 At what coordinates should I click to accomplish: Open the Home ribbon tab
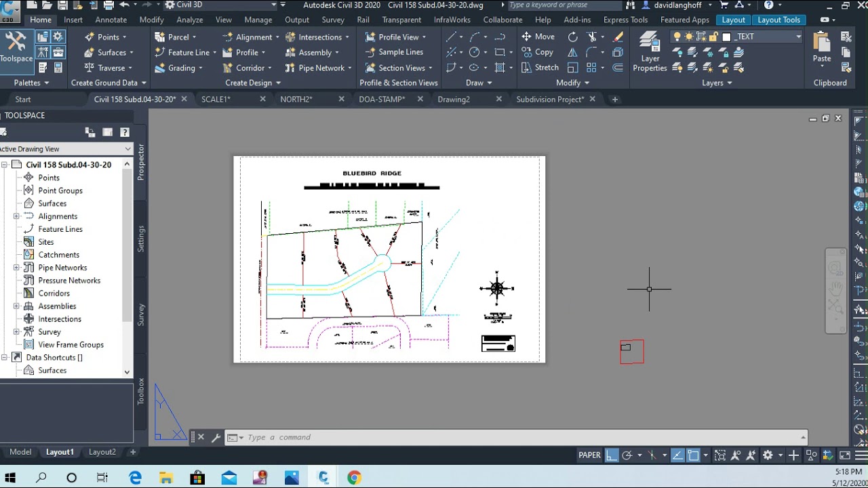41,20
